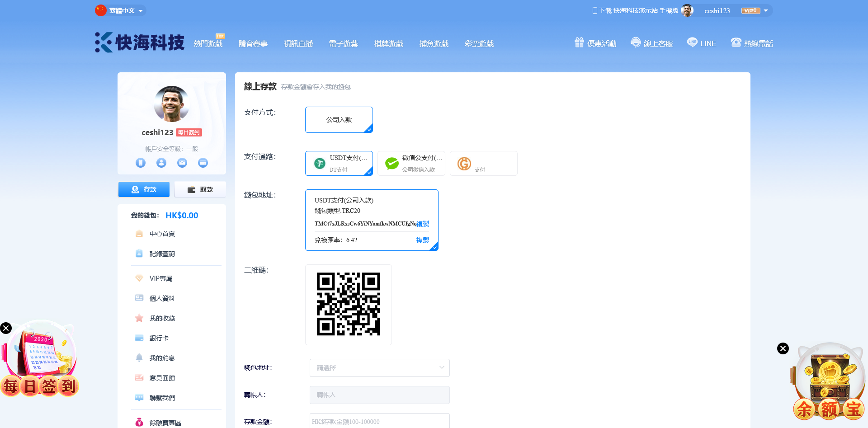Click the bank card icon in the profile card
868x428 pixels.
tap(203, 163)
